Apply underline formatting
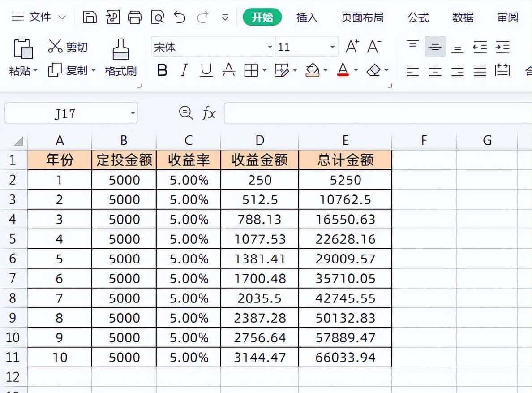 (x=206, y=70)
